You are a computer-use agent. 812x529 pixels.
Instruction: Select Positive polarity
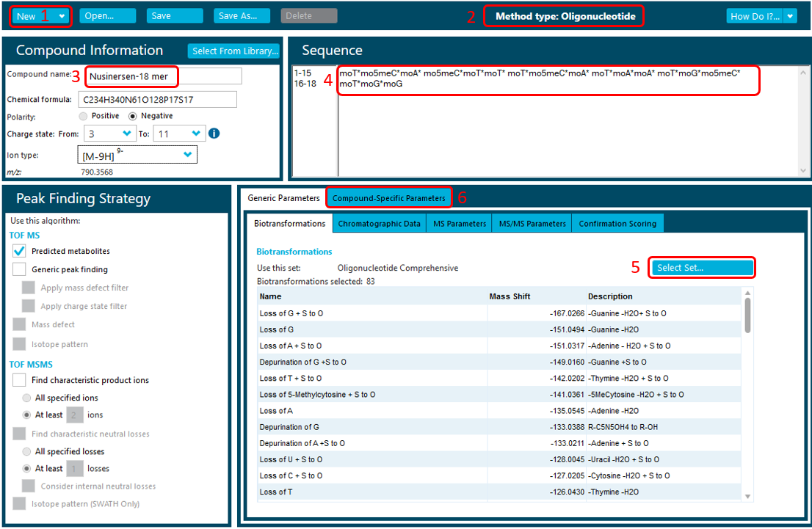pos(83,116)
